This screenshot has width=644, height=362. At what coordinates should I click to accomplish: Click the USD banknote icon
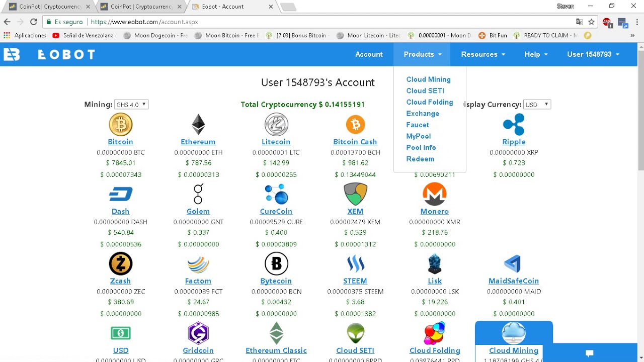click(x=120, y=333)
